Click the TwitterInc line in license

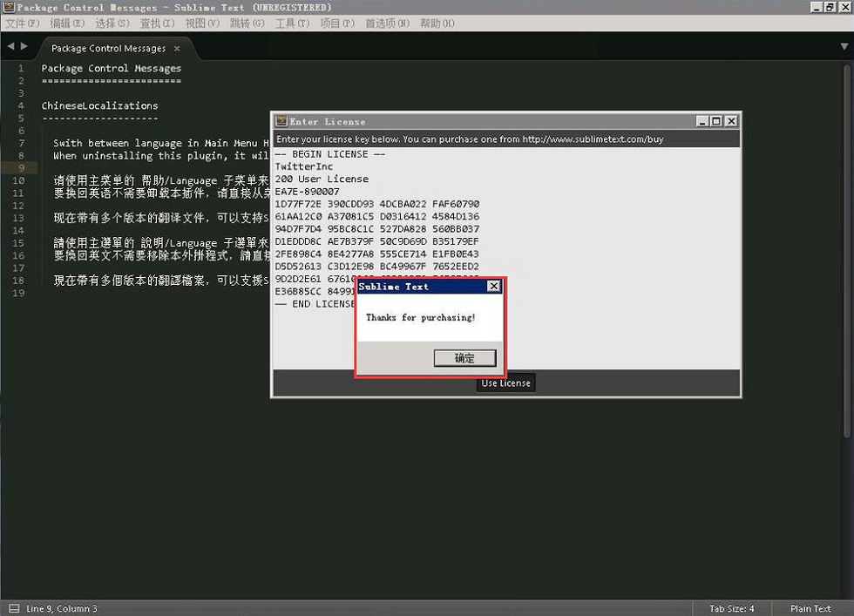click(304, 166)
